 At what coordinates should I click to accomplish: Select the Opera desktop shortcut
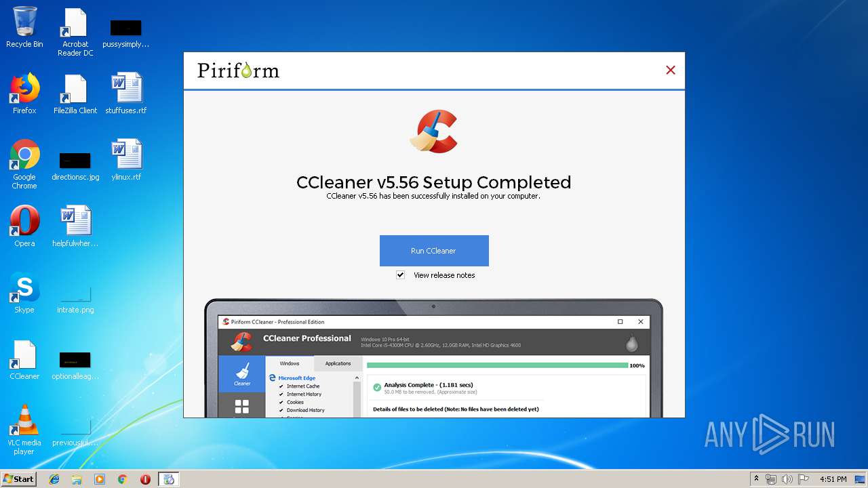[x=24, y=226]
